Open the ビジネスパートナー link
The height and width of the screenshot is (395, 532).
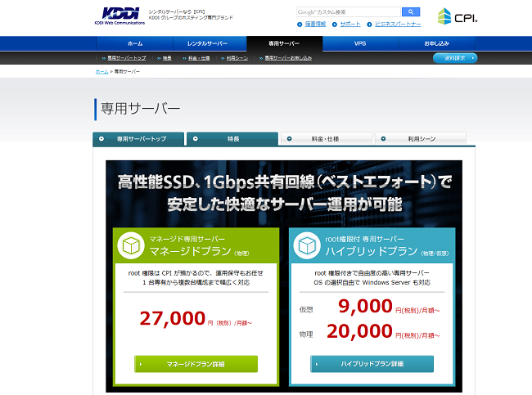pyautogui.click(x=398, y=24)
